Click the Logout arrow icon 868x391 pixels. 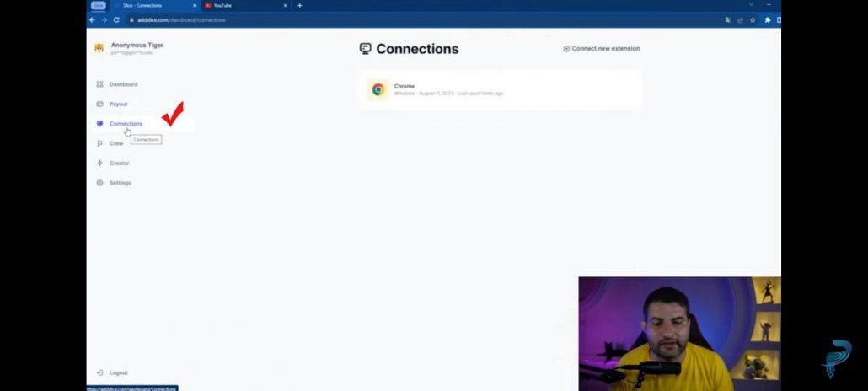click(x=99, y=372)
